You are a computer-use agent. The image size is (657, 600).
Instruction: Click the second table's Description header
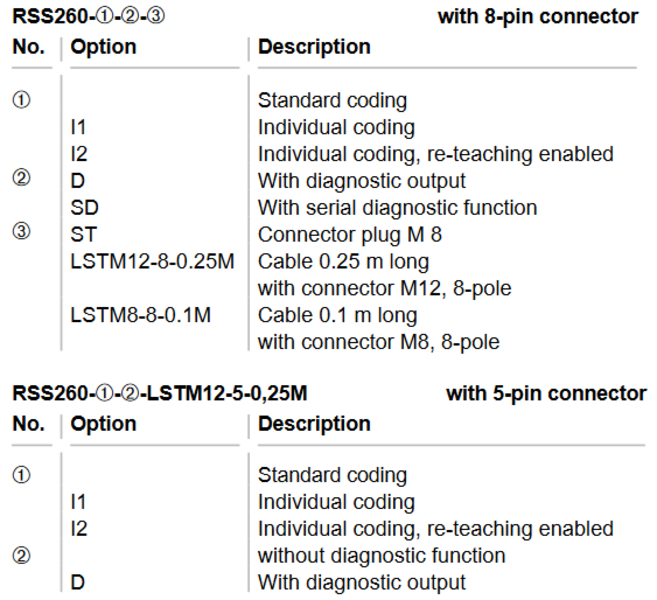[x=314, y=424]
